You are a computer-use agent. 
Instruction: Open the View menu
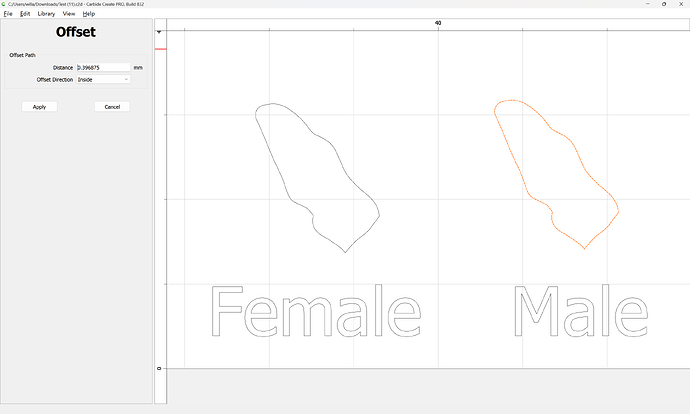point(68,14)
